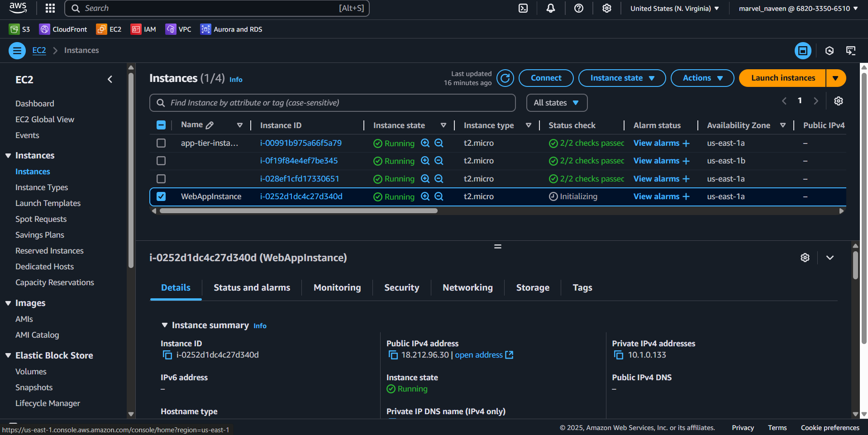This screenshot has width=868, height=435.
Task: Click the Connect button
Action: point(546,78)
